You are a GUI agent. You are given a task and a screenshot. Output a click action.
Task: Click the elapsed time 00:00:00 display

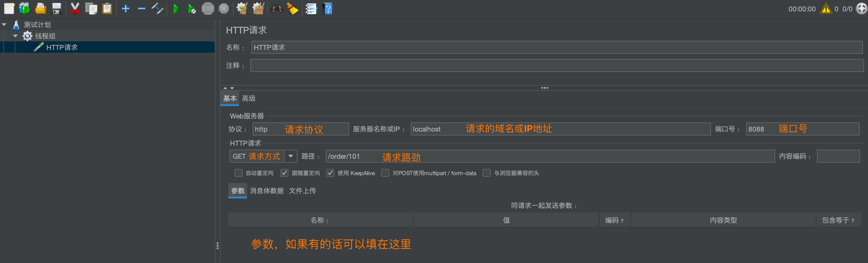(802, 9)
